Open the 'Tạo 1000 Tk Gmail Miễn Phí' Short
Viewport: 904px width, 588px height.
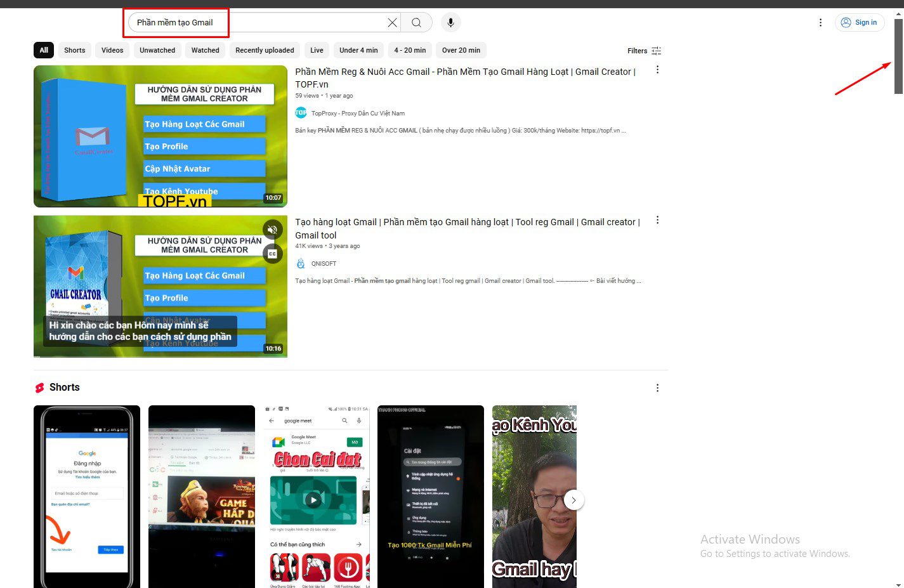pos(431,497)
